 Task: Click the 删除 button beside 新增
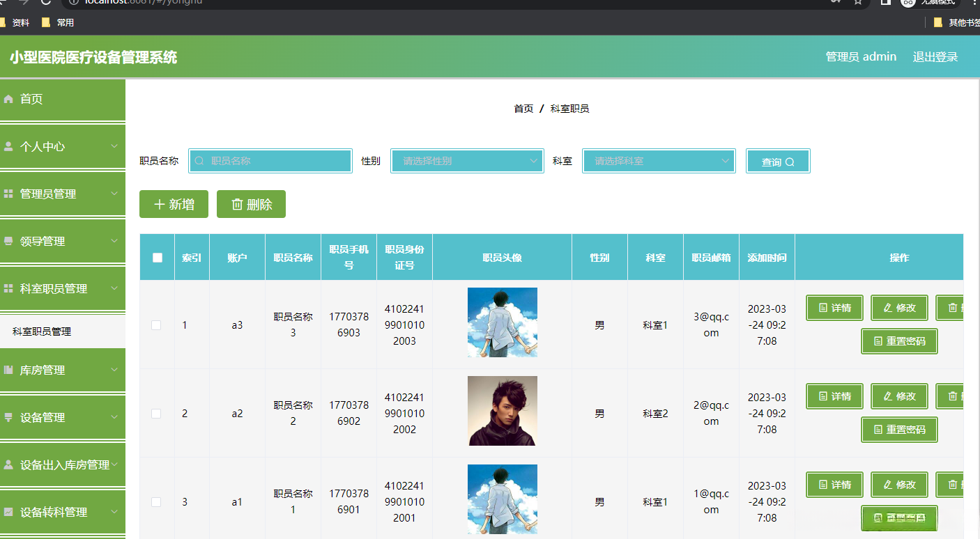[251, 204]
